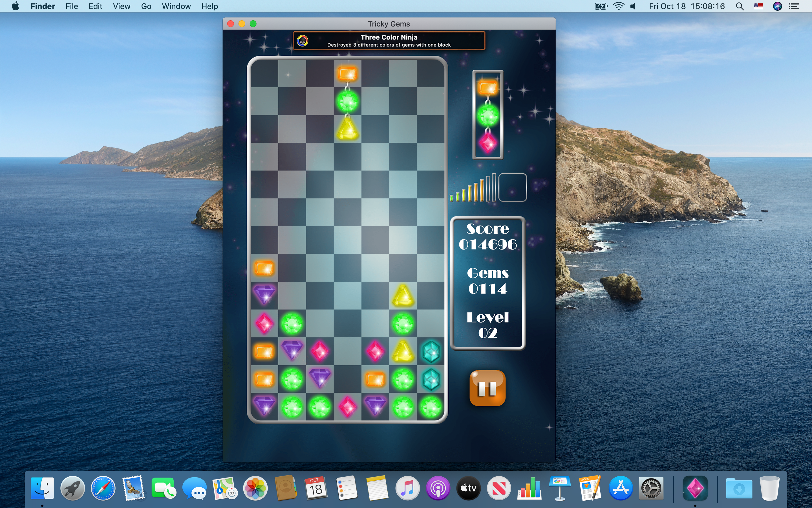Click the green gem in the falling block
This screenshot has height=508, width=812.
pos(347,102)
